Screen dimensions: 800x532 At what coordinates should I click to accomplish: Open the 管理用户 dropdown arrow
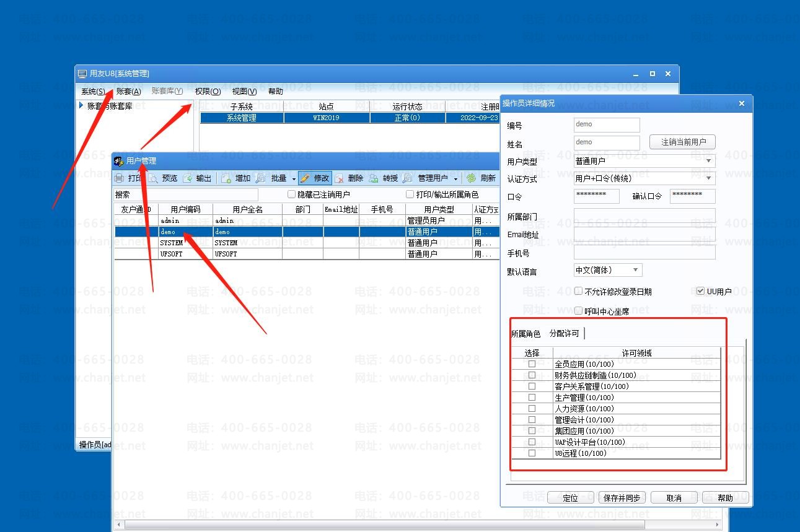click(x=455, y=179)
